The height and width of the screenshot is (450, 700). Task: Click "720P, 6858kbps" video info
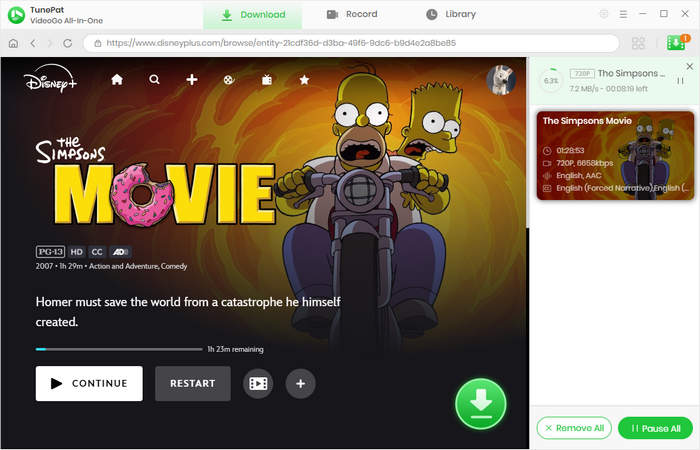pyautogui.click(x=584, y=163)
